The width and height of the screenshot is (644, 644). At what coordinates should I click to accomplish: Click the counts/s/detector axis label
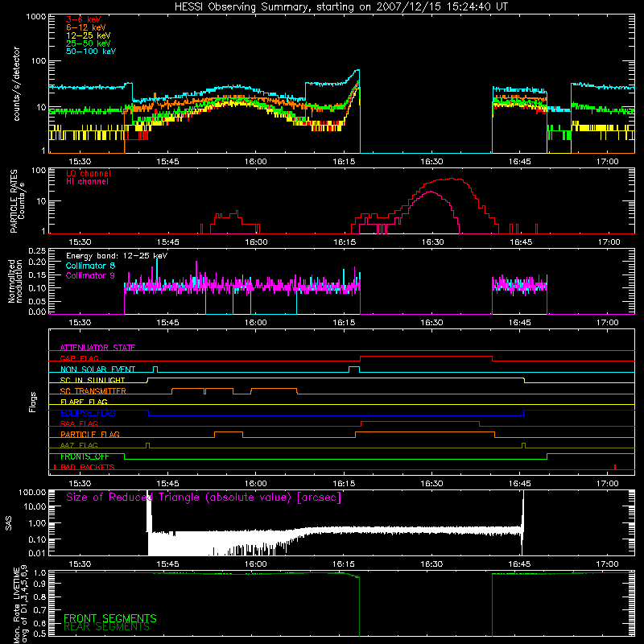click(16, 84)
